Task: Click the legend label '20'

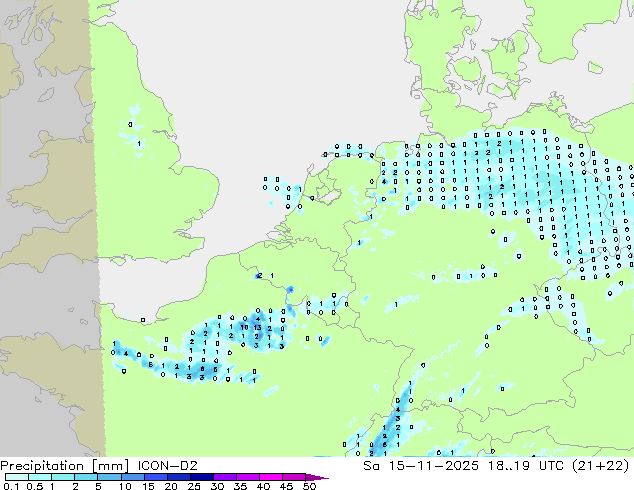Action: pyautogui.click(x=171, y=486)
